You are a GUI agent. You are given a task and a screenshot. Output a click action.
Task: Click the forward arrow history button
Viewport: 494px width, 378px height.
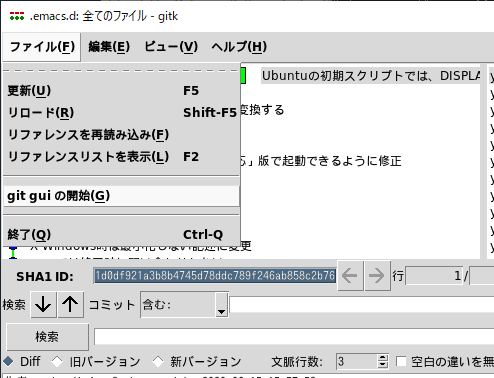coord(377,276)
